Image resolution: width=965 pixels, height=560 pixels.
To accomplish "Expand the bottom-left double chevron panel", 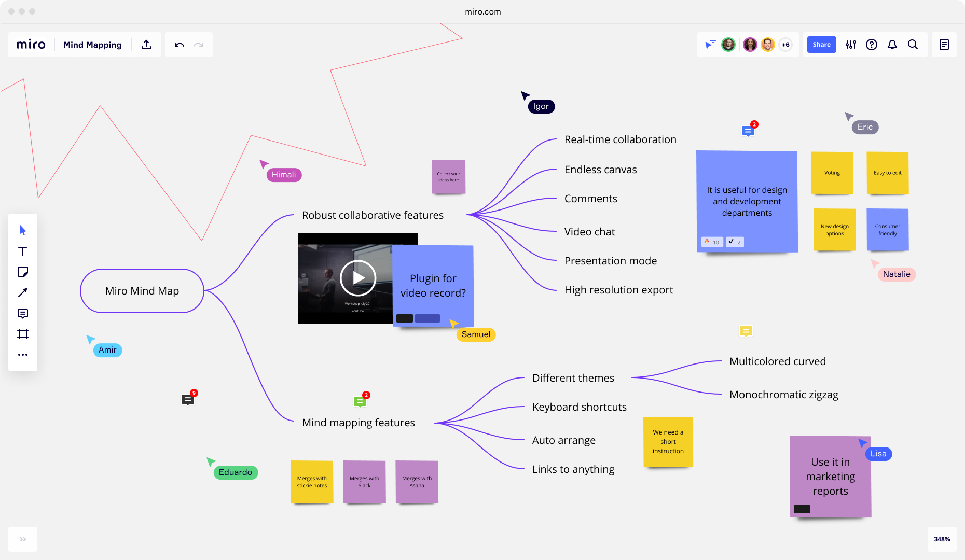I will [x=23, y=539].
